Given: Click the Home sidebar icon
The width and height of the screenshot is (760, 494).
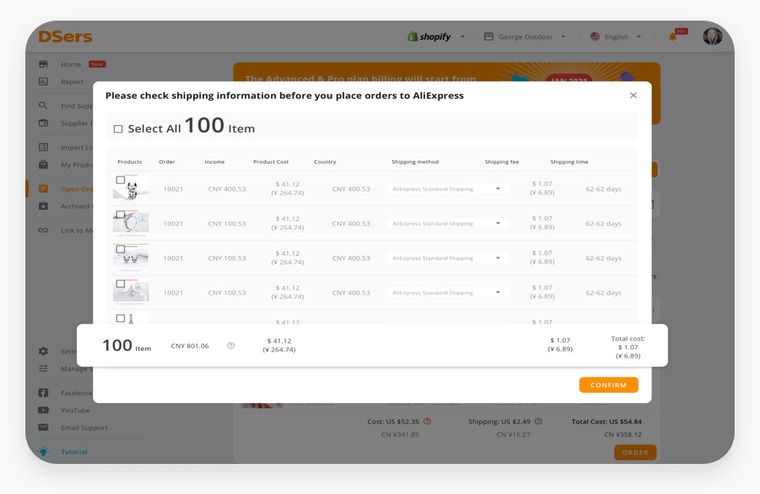Looking at the screenshot, I should pyautogui.click(x=43, y=64).
